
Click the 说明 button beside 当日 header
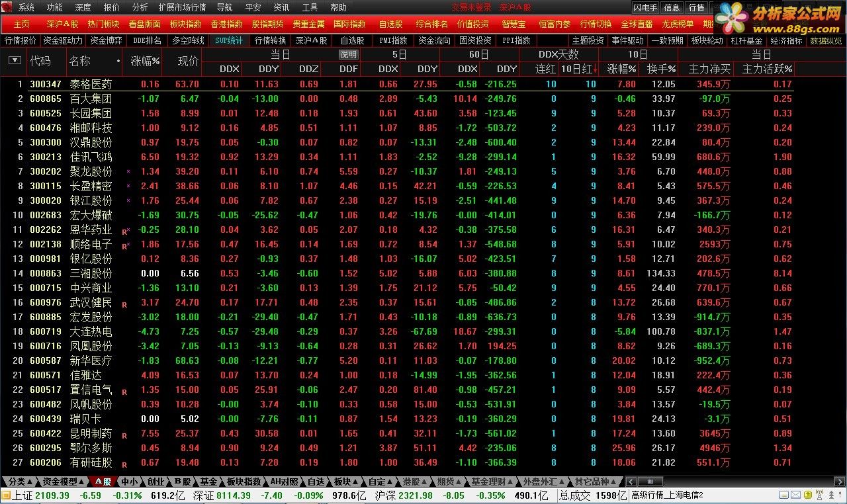[348, 55]
